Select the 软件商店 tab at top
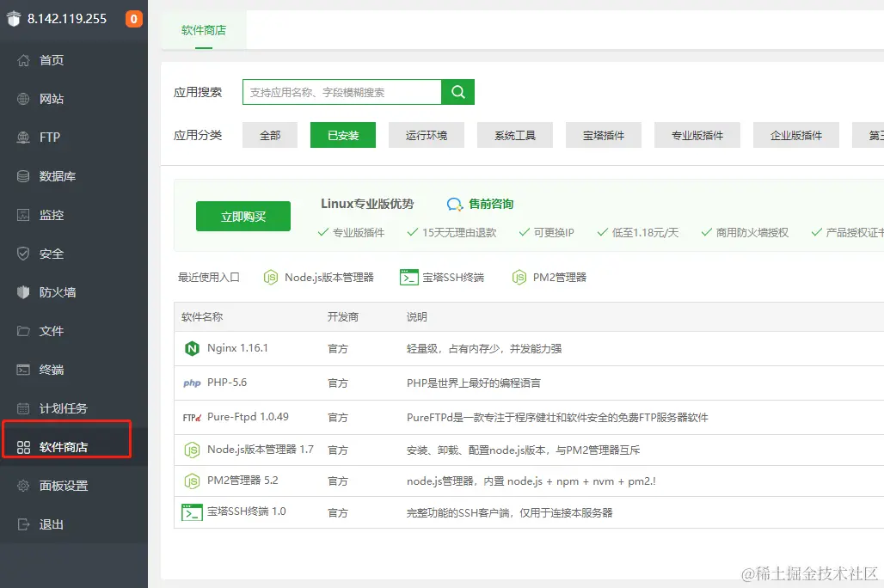Viewport: 884px width, 588px height. (204, 30)
